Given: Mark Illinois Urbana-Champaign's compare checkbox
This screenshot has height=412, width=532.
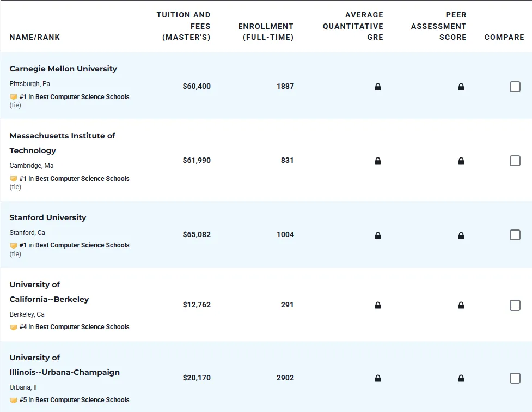Looking at the screenshot, I should point(515,378).
